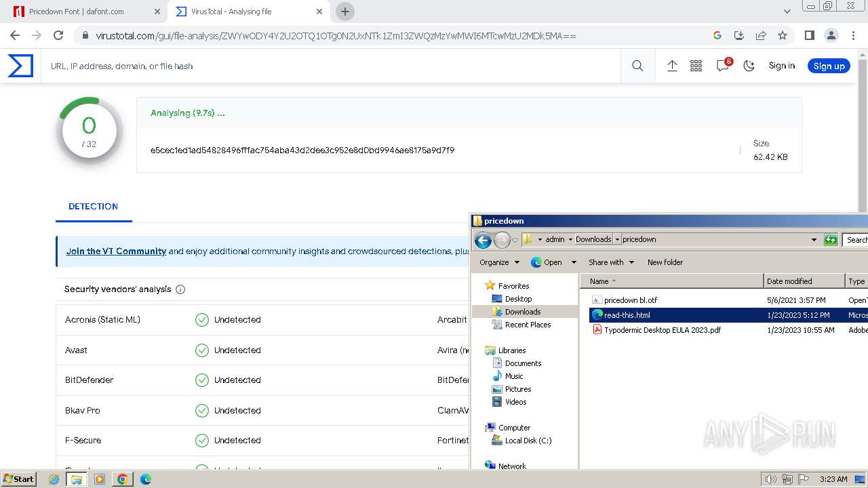Screen dimensions: 868x488
Task: Open the Organize menu
Action: 499,262
